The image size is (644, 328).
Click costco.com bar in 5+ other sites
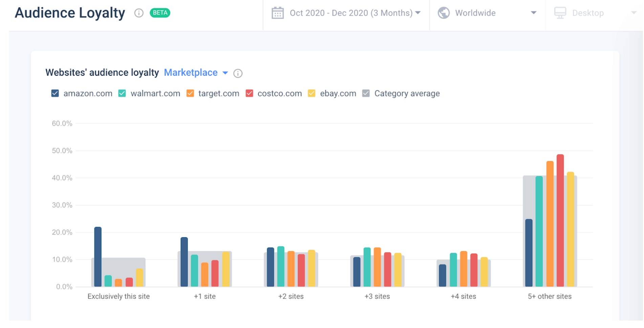[560, 221]
